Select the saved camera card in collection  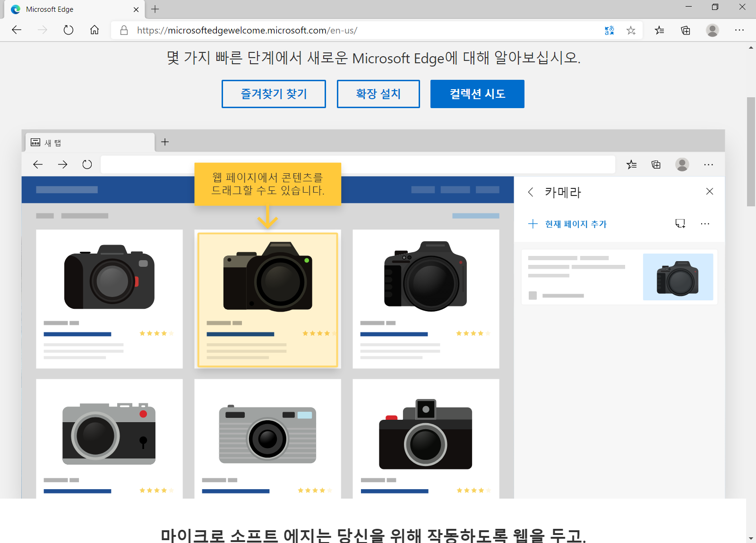[619, 277]
